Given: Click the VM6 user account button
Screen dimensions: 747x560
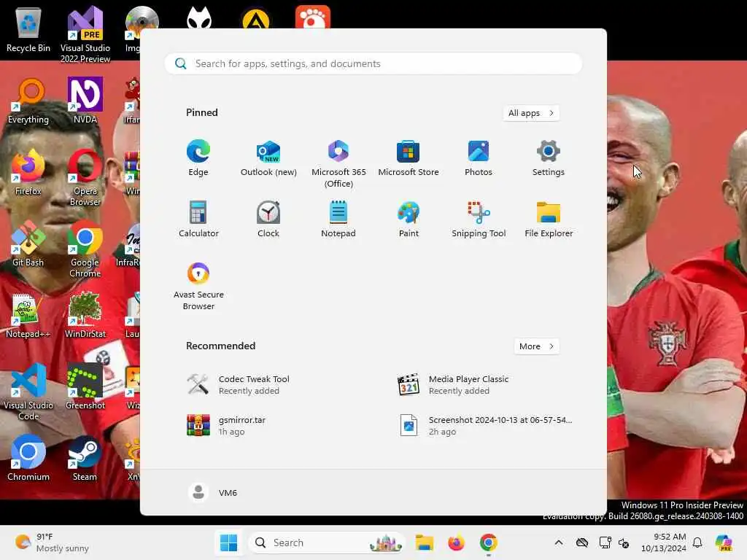Looking at the screenshot, I should 212,492.
